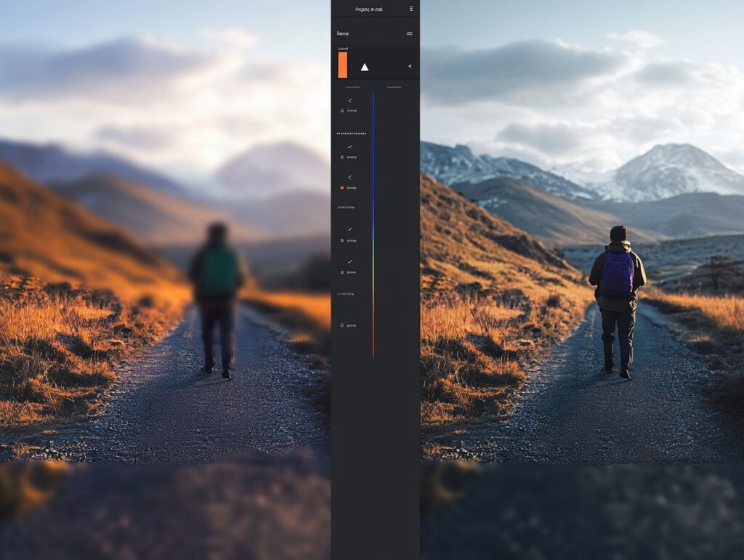Switch to the left tab above the slider column

click(x=352, y=87)
